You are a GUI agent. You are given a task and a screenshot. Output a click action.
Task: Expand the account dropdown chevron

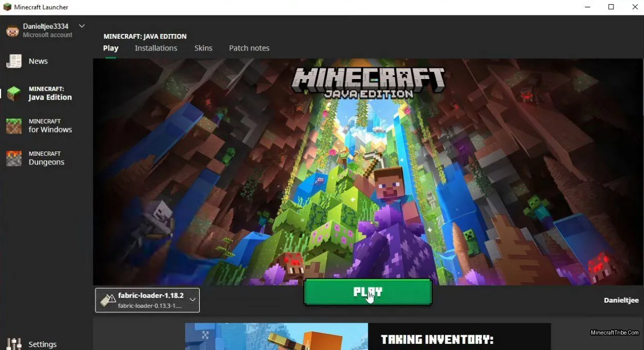coord(82,26)
